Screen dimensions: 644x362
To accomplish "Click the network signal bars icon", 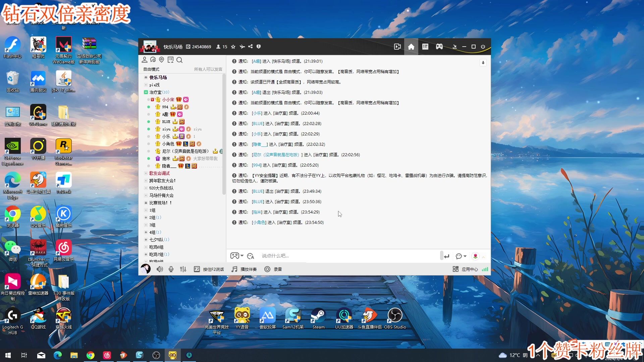I will coord(485,269).
